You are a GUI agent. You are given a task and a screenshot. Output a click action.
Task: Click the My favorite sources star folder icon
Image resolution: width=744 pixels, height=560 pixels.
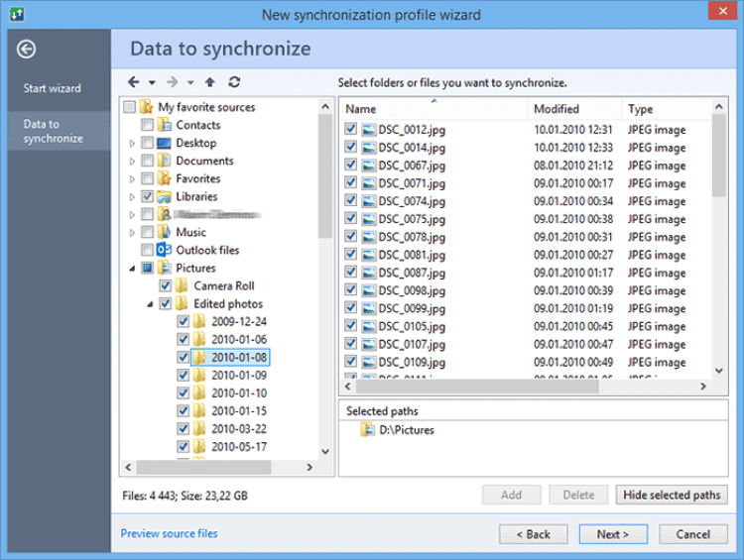(146, 107)
